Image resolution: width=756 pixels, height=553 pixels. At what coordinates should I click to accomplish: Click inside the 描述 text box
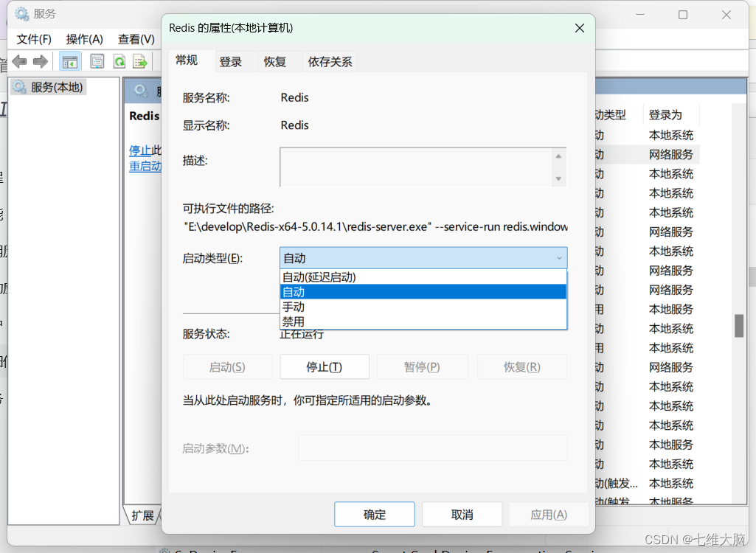(x=415, y=167)
